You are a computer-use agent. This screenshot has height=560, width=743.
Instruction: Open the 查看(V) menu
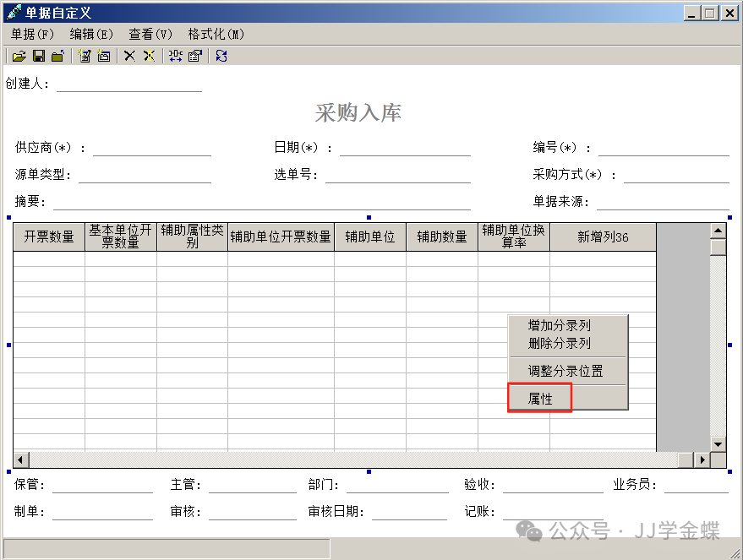pyautogui.click(x=150, y=34)
